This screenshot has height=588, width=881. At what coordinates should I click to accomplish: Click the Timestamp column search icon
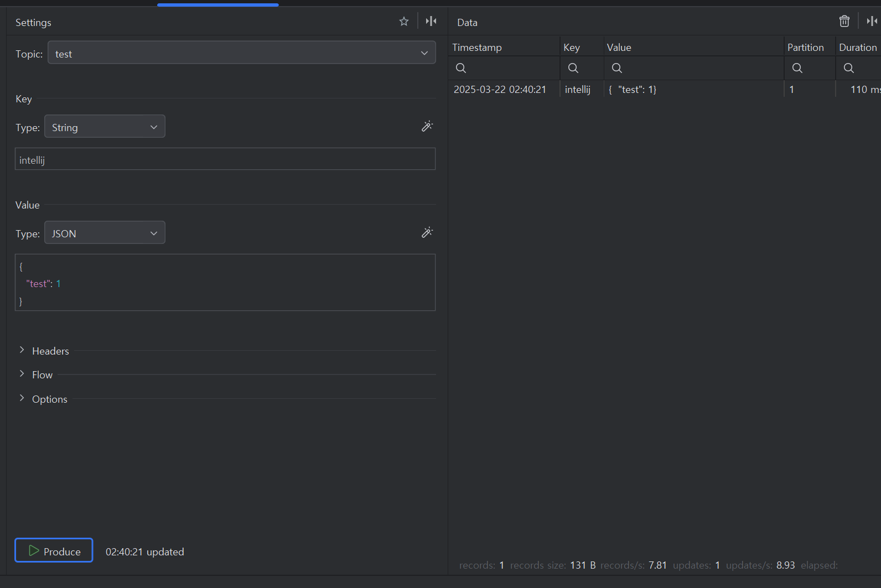[x=461, y=68]
